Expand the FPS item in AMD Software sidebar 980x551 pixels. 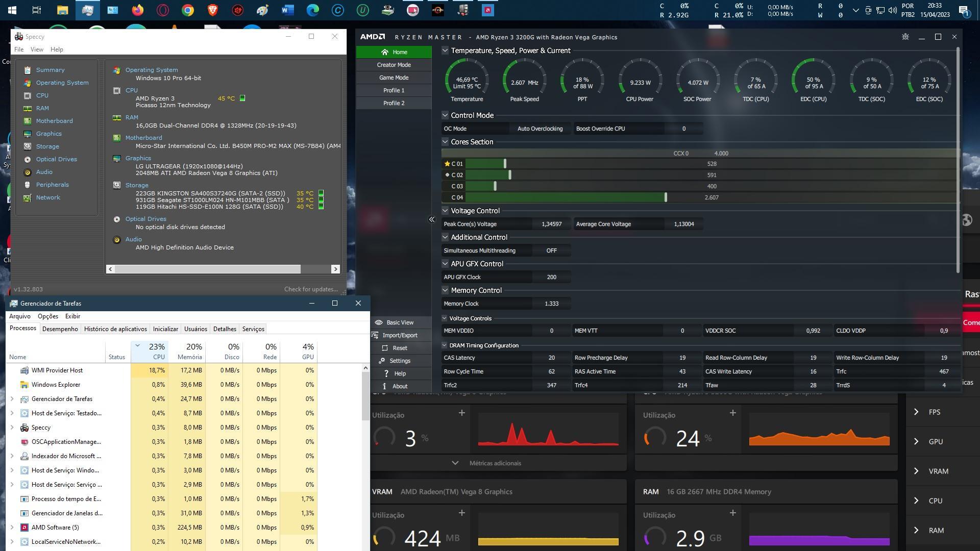coord(916,412)
